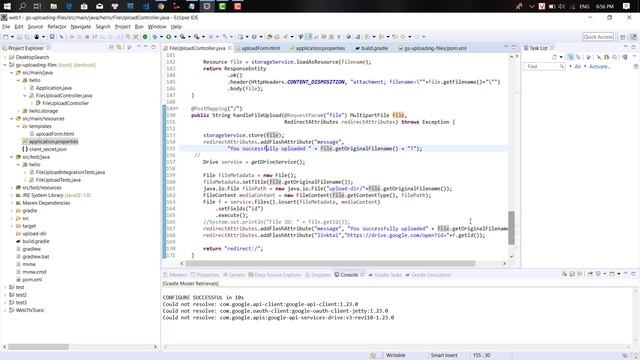The height and width of the screenshot is (360, 640).
Task: Open the Source menu
Action: pyautogui.click(x=35, y=27)
